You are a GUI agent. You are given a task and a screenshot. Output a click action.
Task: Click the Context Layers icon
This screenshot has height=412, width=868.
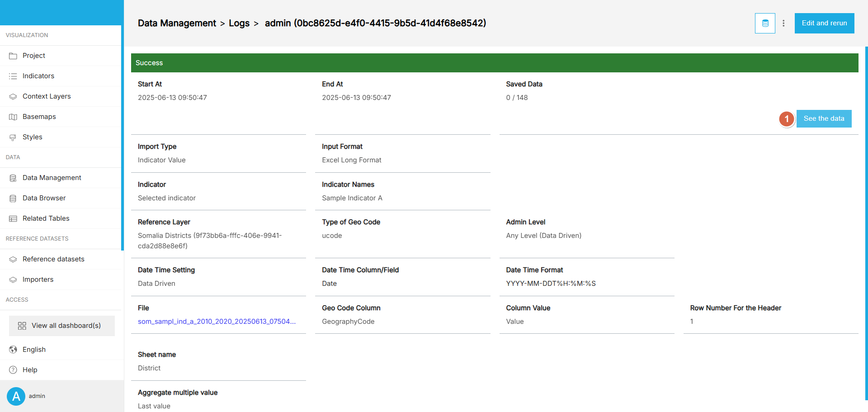pos(13,96)
